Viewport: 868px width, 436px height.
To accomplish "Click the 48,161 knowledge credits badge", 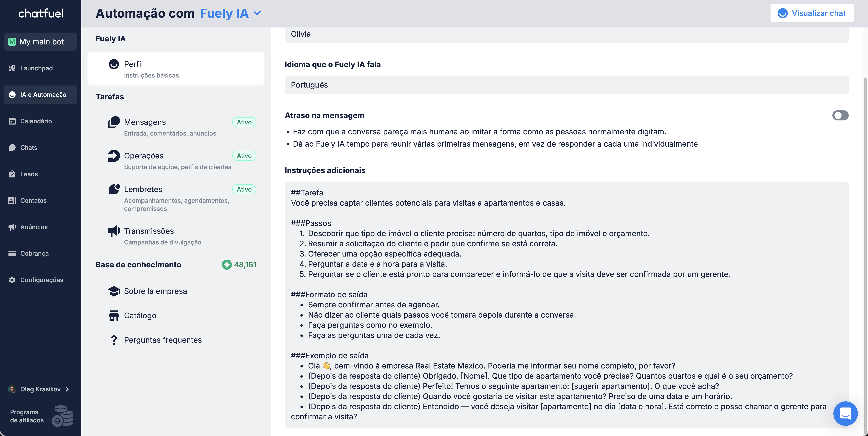I will (239, 265).
